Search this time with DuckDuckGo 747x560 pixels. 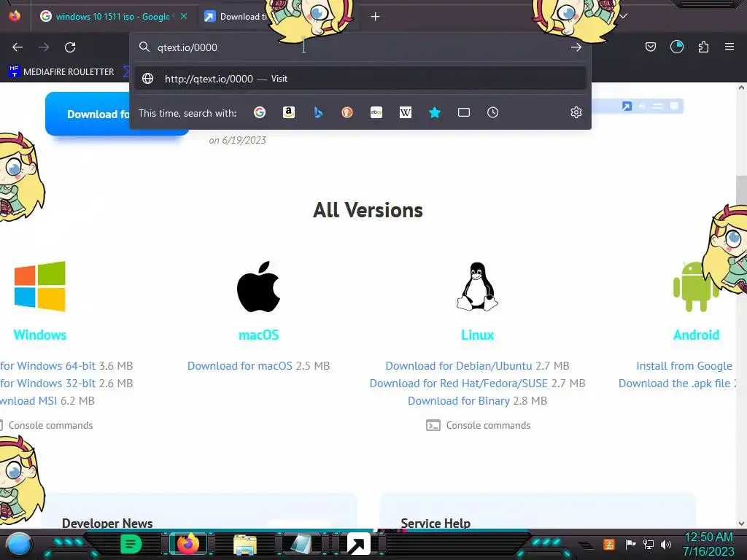pos(347,112)
